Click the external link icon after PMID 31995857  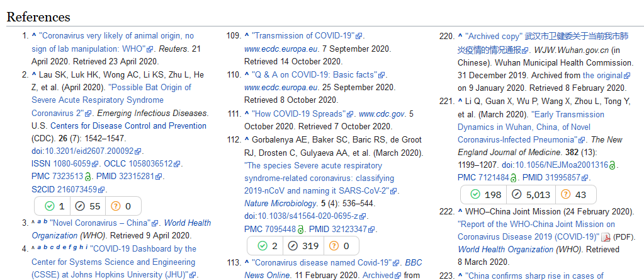coord(585,178)
